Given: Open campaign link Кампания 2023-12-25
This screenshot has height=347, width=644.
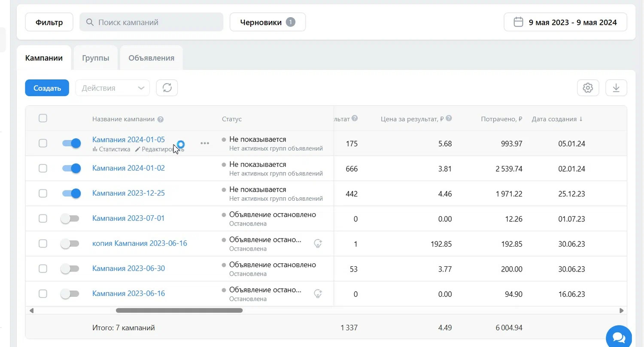Looking at the screenshot, I should tap(128, 193).
